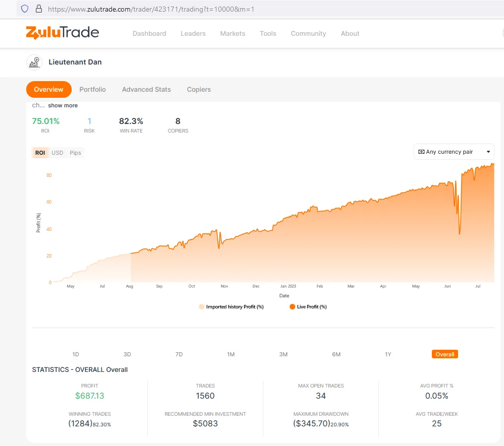Switch to the Copiers tab
Image resolution: width=504 pixels, height=446 pixels.
(x=199, y=90)
